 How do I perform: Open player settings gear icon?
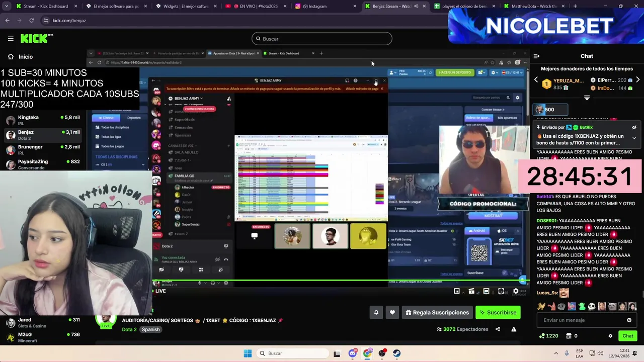point(516,291)
